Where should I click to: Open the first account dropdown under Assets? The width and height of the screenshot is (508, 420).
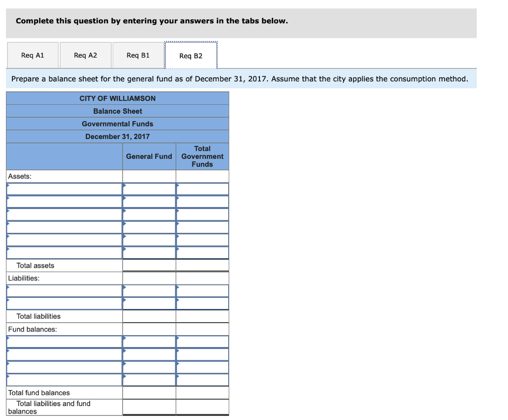(x=63, y=189)
